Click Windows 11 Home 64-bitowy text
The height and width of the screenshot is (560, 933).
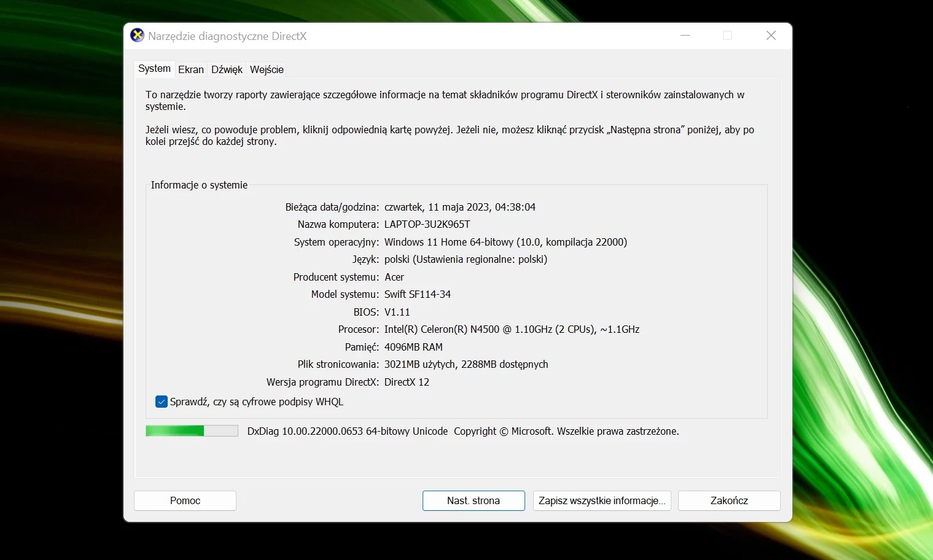pos(506,242)
